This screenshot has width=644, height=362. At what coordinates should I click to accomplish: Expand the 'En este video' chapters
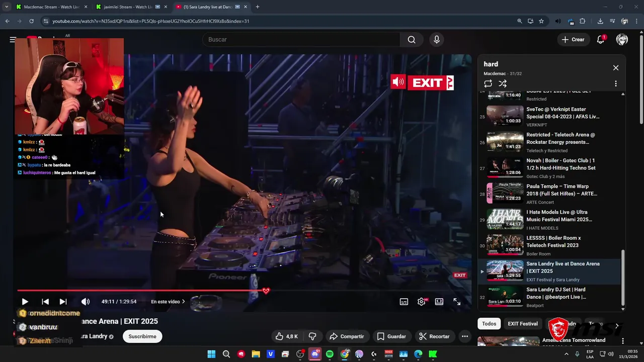[168, 302]
